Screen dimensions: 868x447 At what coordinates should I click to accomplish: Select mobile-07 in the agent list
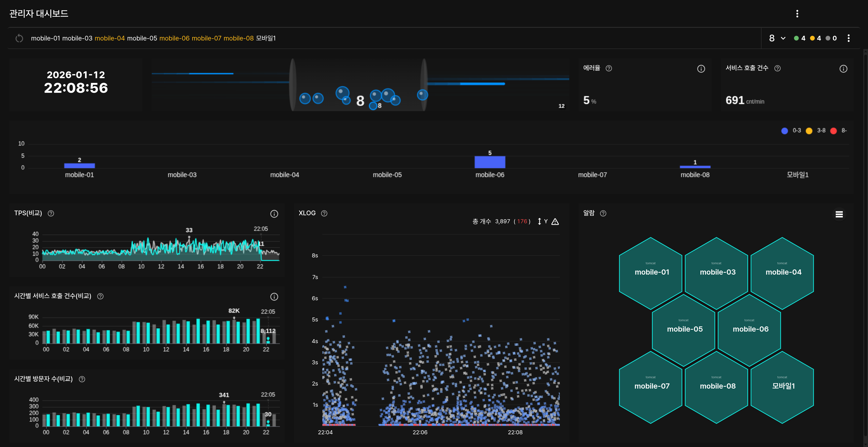click(x=206, y=38)
